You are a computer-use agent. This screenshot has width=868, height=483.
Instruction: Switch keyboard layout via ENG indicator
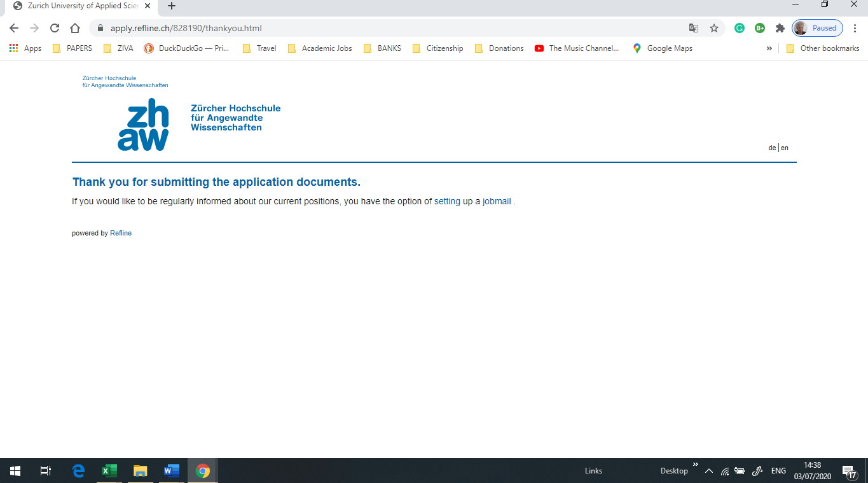coord(778,470)
